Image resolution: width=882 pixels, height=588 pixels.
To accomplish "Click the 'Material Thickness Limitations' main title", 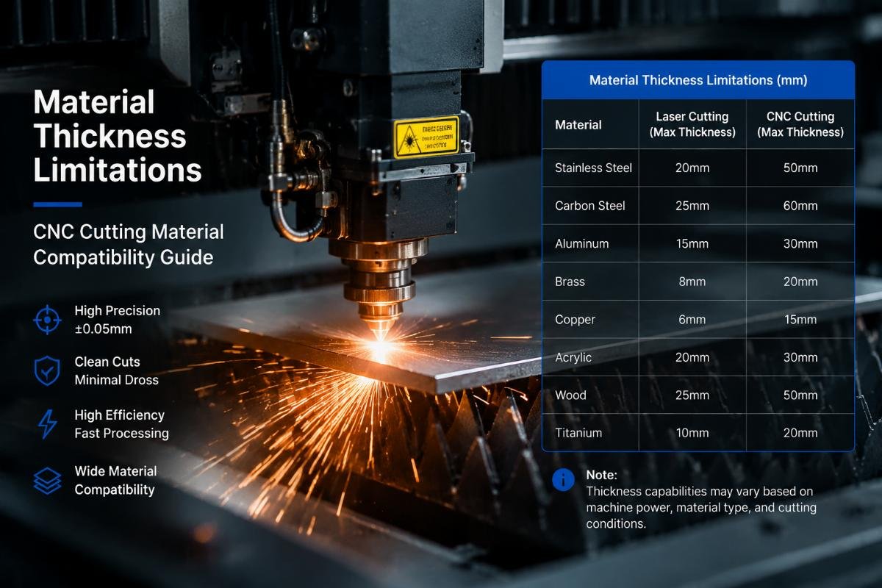I will click(118, 136).
